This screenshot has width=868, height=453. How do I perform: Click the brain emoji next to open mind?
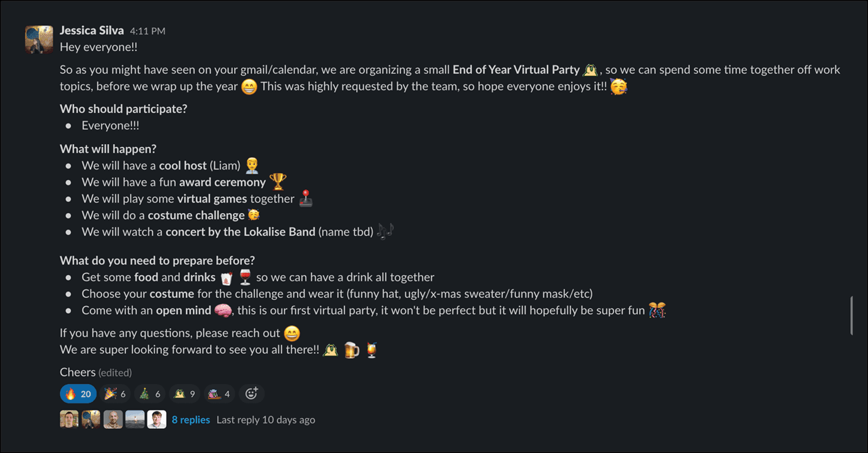(222, 310)
